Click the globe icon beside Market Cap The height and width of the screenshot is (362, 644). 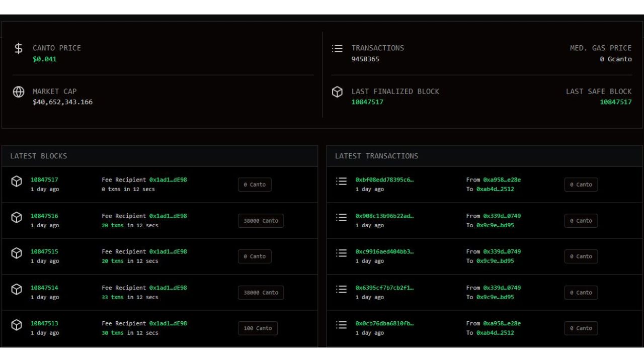click(x=19, y=92)
